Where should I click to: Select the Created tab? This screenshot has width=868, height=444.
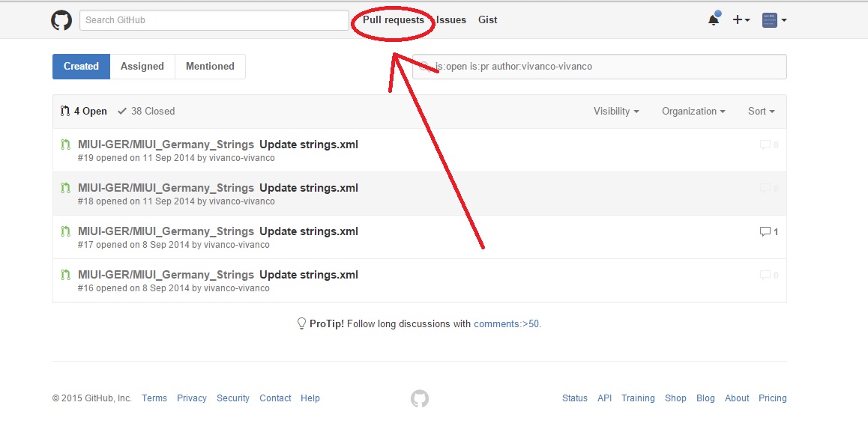click(x=82, y=67)
